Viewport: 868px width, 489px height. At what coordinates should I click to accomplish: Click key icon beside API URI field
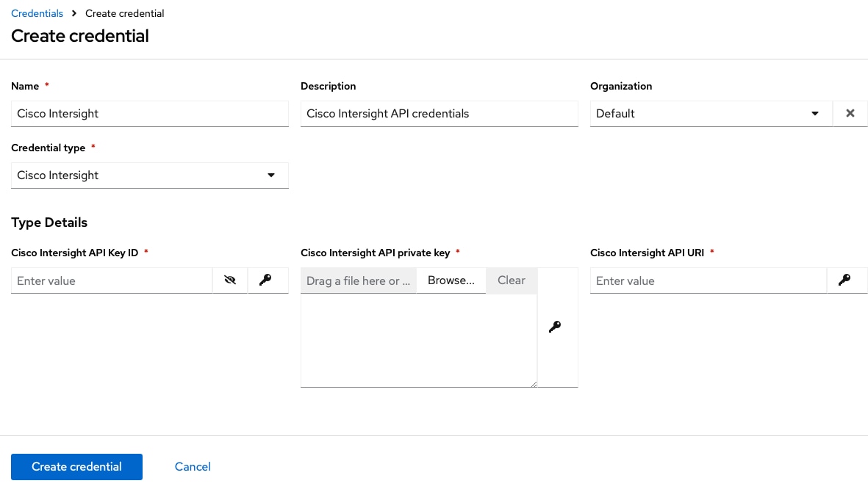pos(844,280)
